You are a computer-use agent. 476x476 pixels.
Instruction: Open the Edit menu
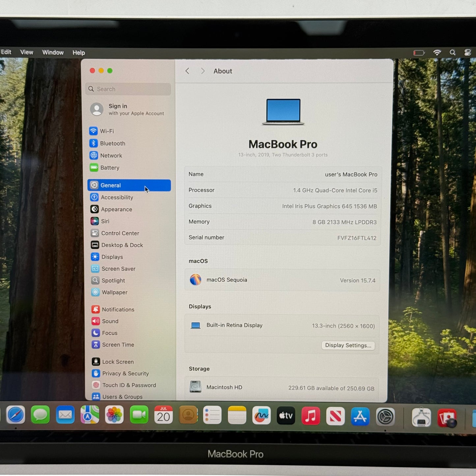(6, 52)
